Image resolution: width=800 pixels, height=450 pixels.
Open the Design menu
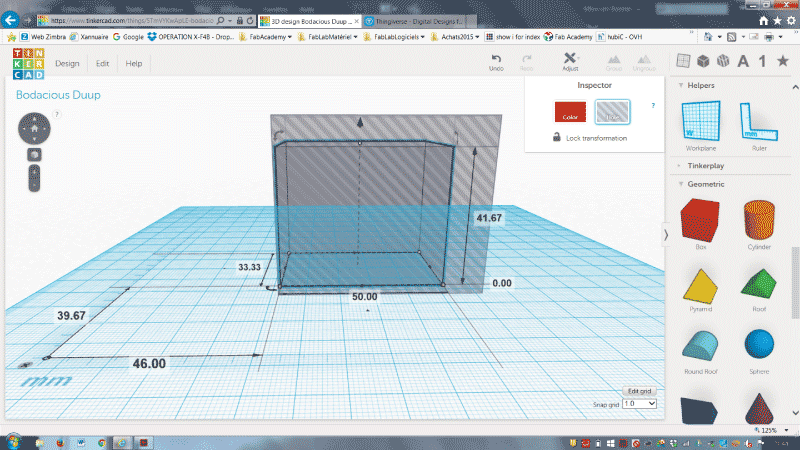click(67, 63)
